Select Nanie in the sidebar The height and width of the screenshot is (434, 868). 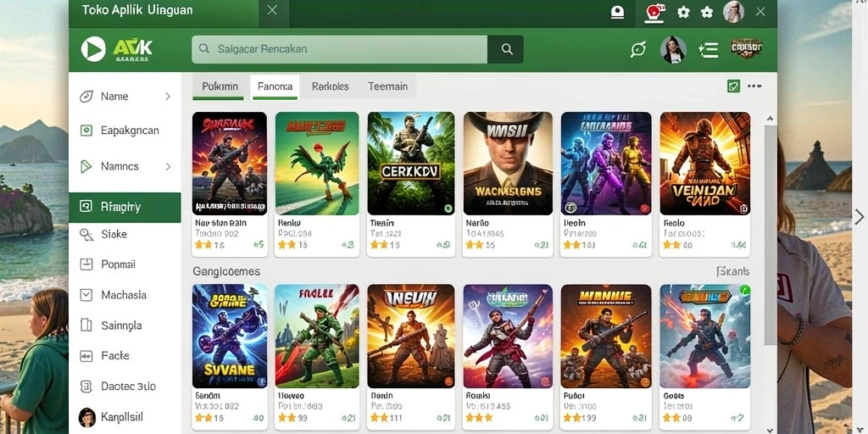(125, 97)
